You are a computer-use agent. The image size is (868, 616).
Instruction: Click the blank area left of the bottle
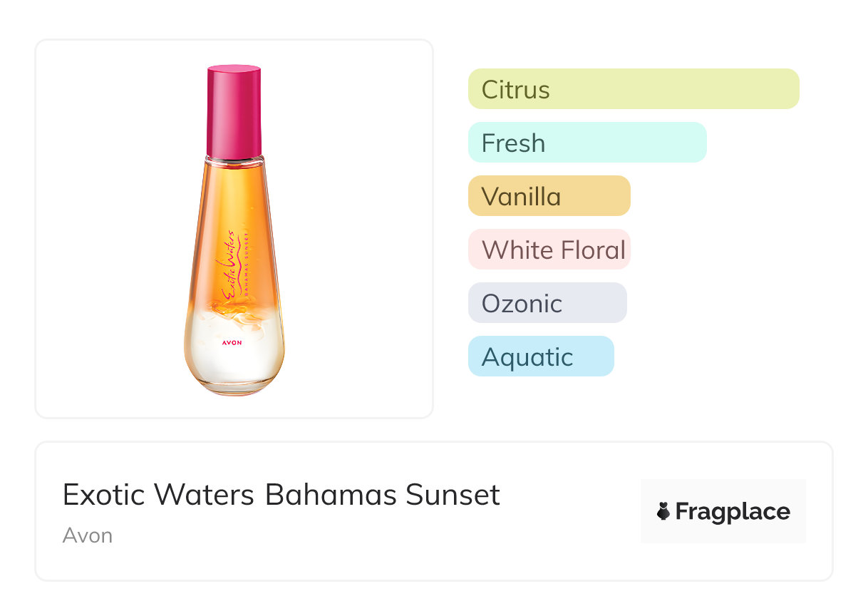click(107, 228)
